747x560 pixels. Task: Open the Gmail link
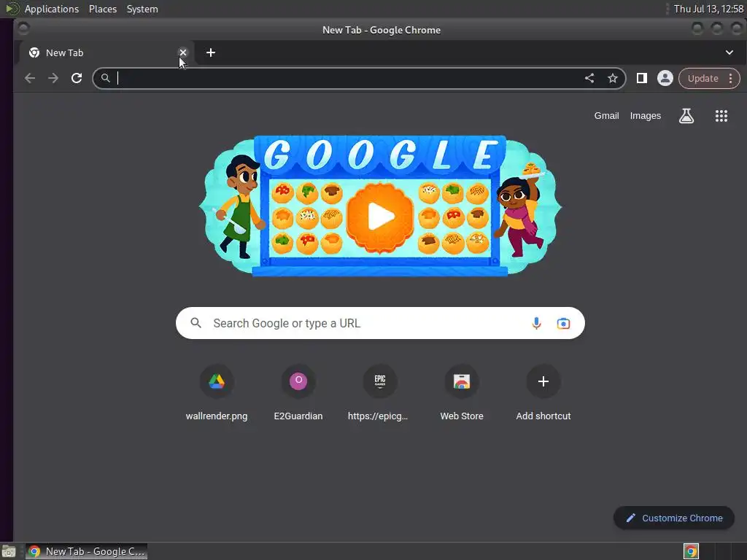[606, 116]
